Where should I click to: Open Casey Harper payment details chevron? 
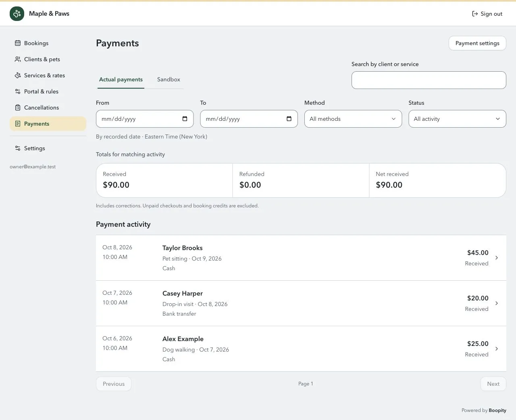[497, 303]
